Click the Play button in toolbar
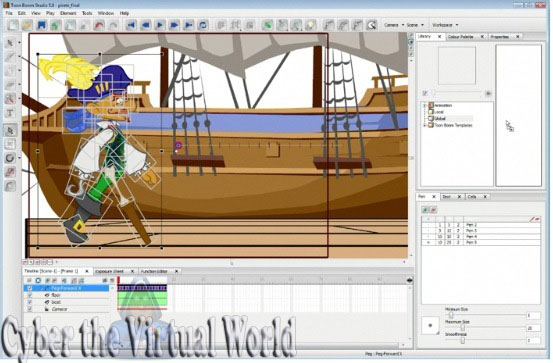Image resolution: width=553 pixels, height=363 pixels. [x=160, y=25]
